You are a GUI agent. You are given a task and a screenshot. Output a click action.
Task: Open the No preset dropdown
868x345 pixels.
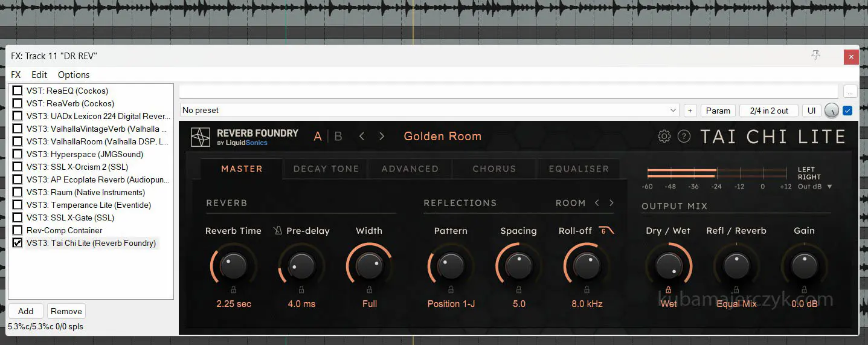(x=429, y=111)
